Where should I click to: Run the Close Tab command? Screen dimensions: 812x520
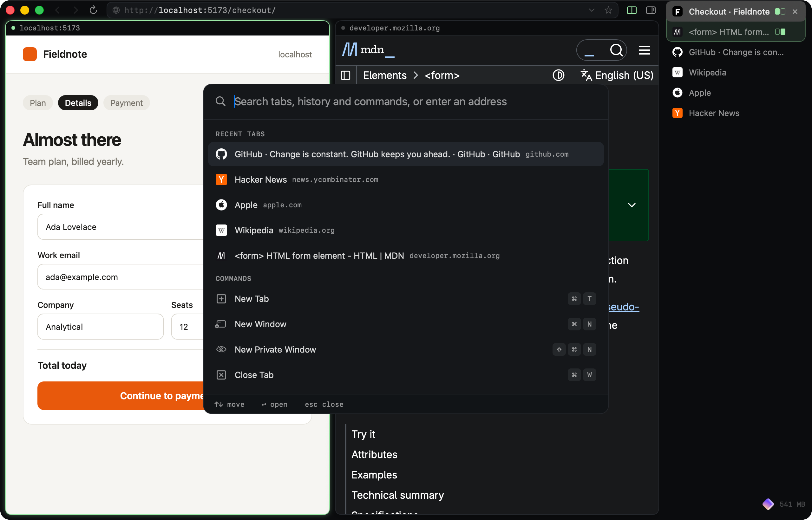coord(406,374)
